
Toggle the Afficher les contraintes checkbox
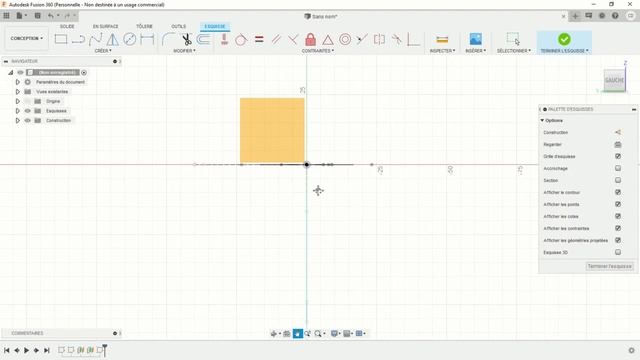(618, 228)
